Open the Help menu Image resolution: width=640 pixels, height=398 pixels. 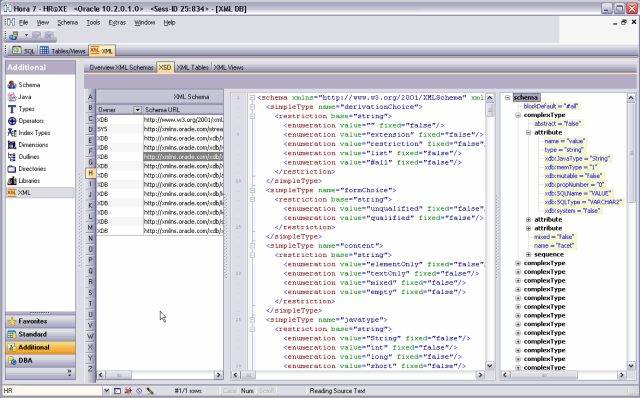point(169,22)
